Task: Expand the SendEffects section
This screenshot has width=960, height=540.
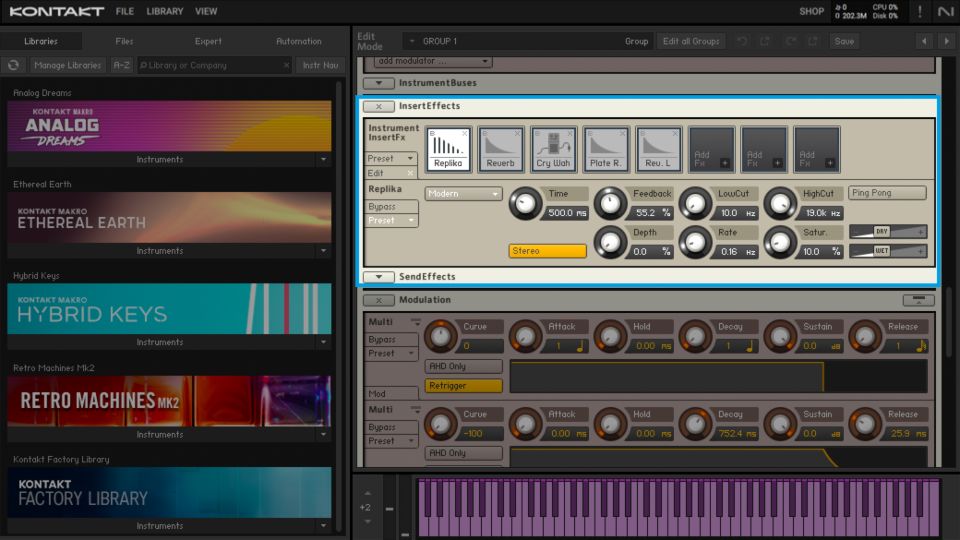Action: point(378,277)
